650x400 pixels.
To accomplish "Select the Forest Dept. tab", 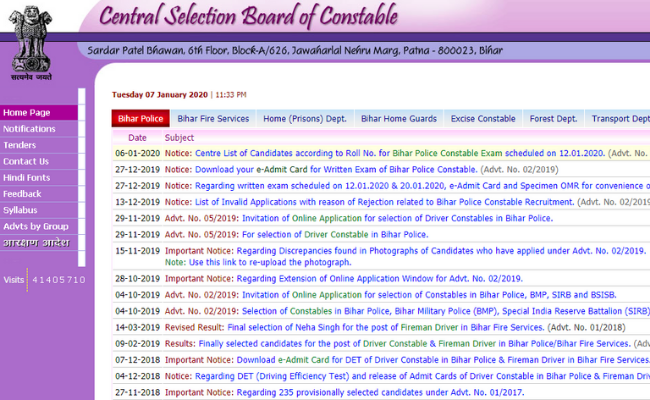I will [553, 119].
